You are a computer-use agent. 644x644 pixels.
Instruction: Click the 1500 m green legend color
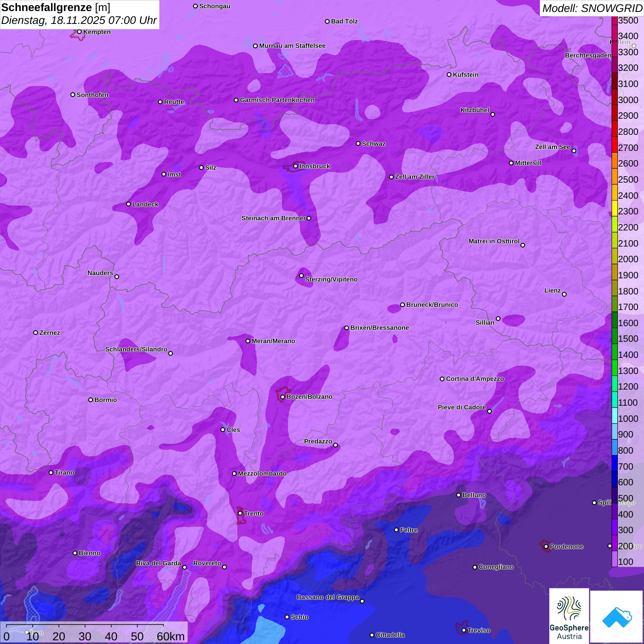tap(615, 335)
